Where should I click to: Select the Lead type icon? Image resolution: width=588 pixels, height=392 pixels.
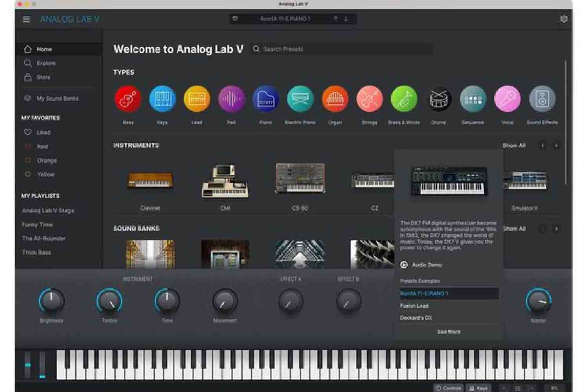(197, 99)
